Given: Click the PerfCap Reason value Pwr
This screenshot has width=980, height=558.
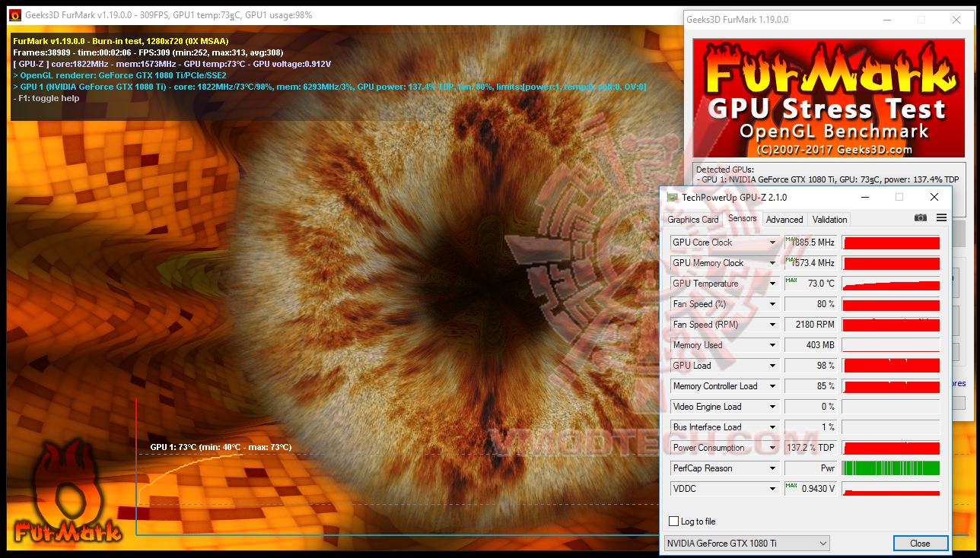Looking at the screenshot, I should 810,468.
